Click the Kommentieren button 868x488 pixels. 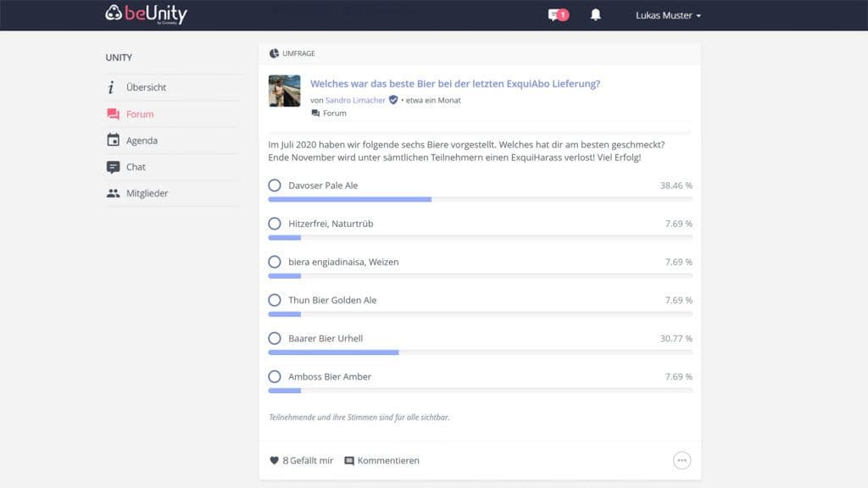click(x=382, y=460)
